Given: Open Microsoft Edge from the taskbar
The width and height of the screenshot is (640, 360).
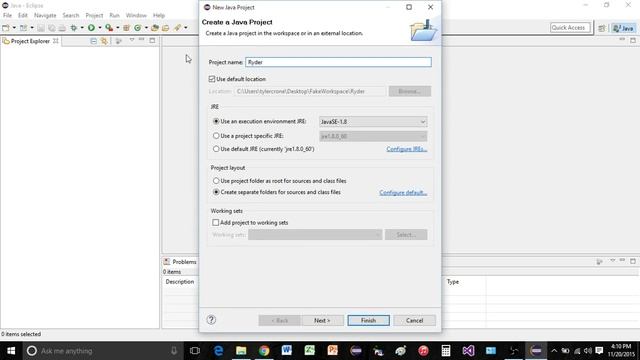Looking at the screenshot, I should point(218,351).
